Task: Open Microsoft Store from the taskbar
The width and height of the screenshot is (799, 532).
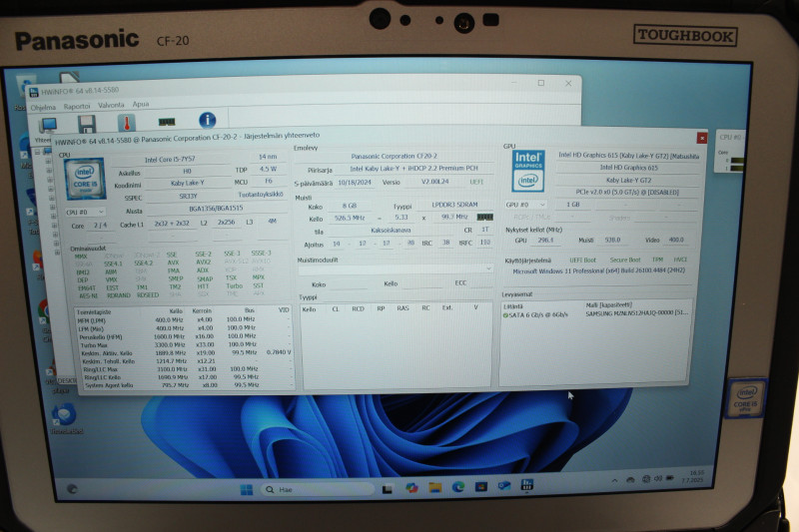Action: tap(481, 487)
